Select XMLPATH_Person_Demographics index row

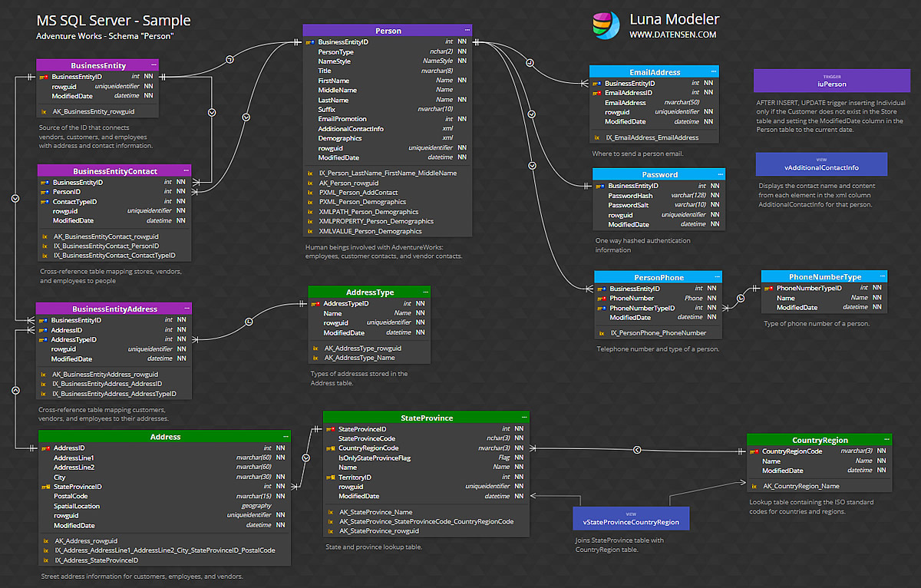point(388,211)
